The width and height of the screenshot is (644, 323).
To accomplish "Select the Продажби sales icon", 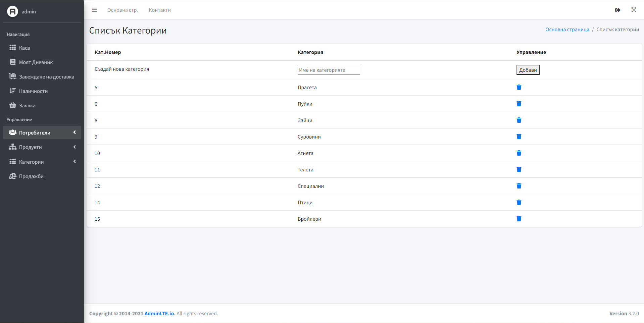I will click(12, 176).
